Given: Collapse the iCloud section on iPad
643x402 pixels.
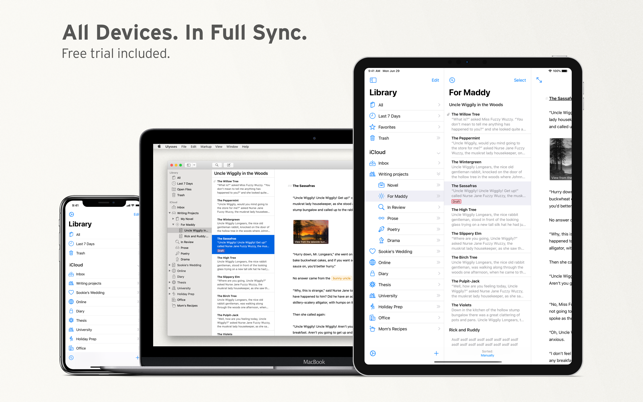Looking at the screenshot, I should (438, 153).
